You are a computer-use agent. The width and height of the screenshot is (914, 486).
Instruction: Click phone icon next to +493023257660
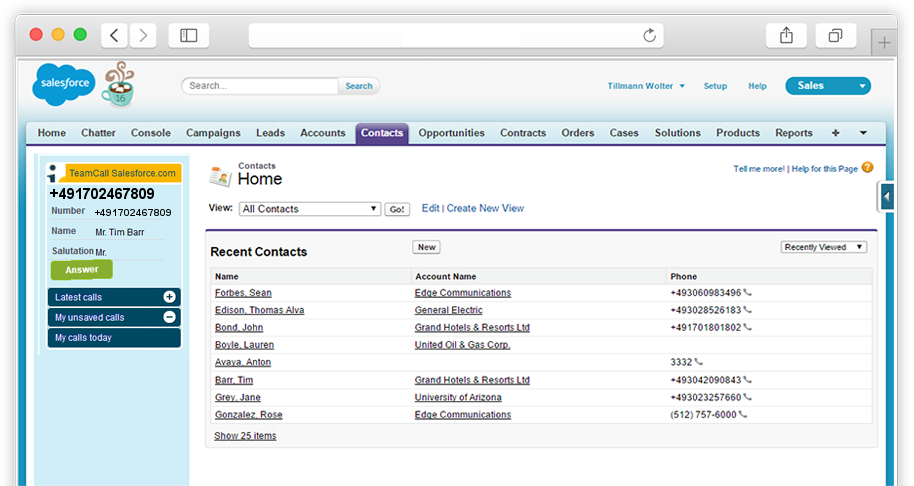(748, 397)
